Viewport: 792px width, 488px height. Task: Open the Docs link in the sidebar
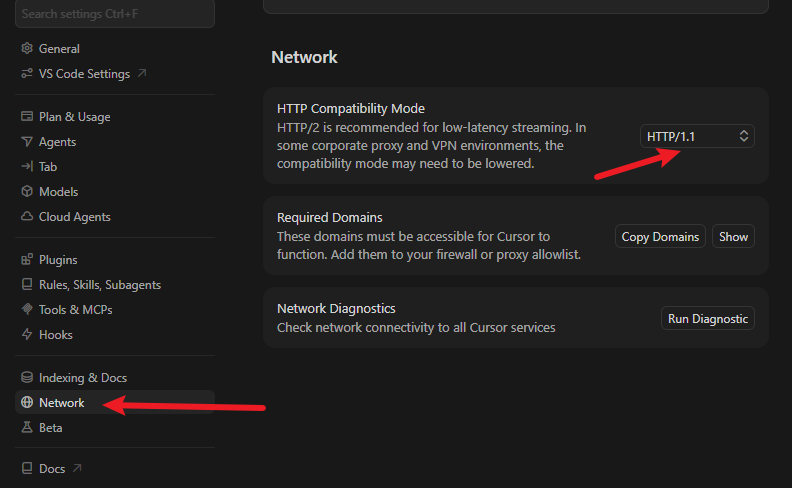(115, 468)
